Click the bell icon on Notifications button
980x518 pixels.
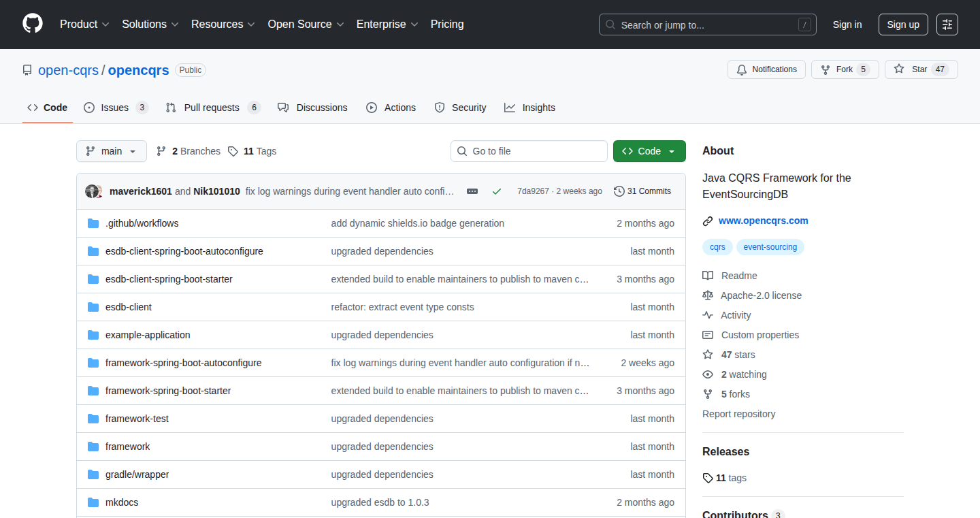pos(741,69)
